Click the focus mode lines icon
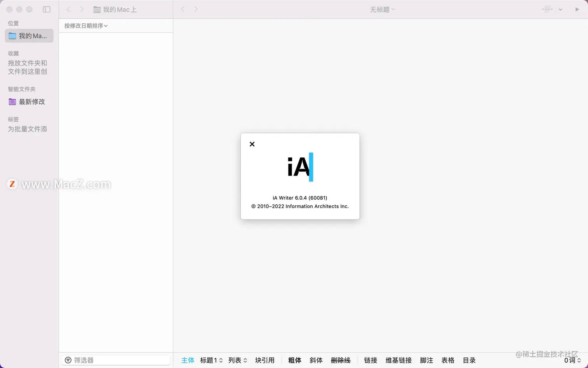The image size is (588, 368). [x=548, y=9]
